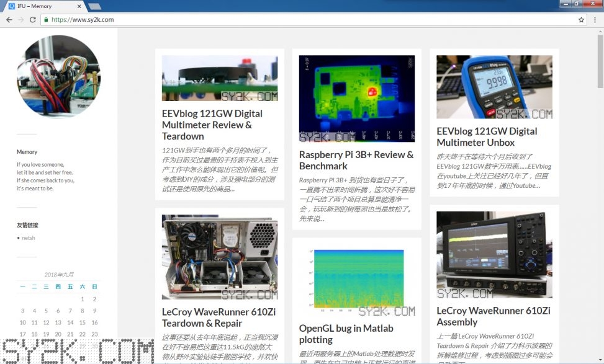Image resolution: width=604 pixels, height=364 pixels.
Task: Click the browser forward arrow
Action: point(21,20)
